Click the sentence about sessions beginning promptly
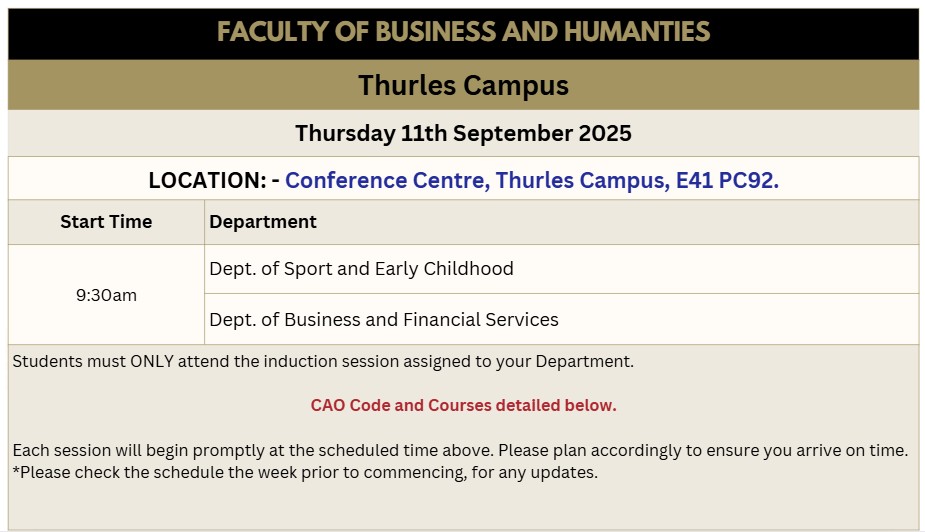 (x=460, y=450)
